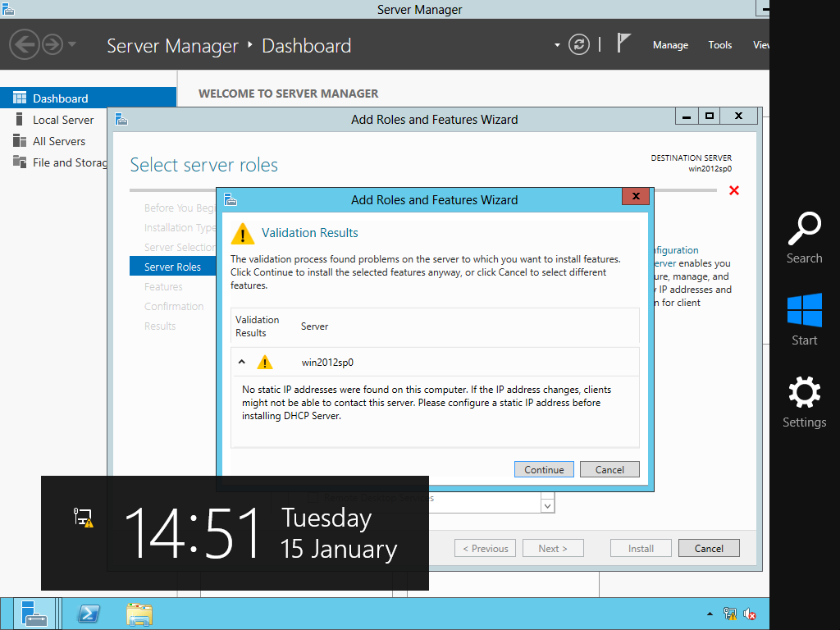Open the Manage menu
The image size is (840, 630).
[670, 45]
